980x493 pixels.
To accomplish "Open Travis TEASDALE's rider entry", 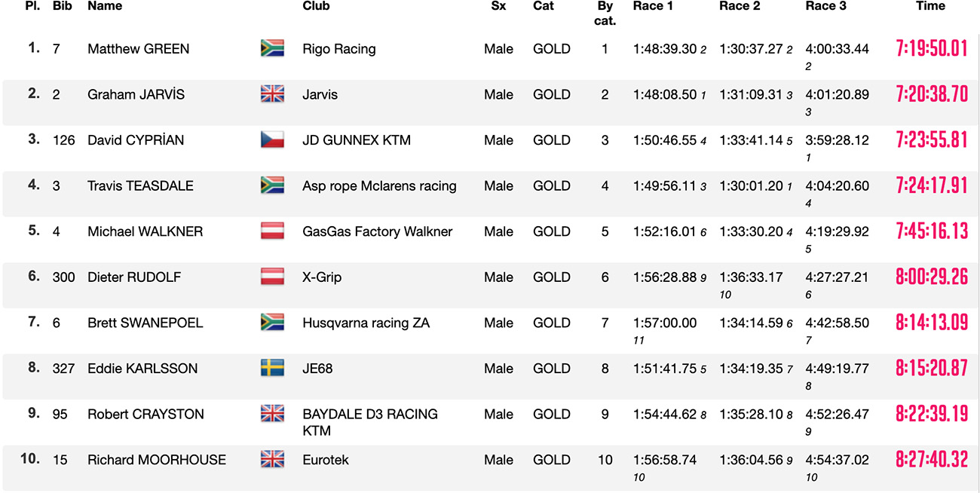I will pos(140,186).
